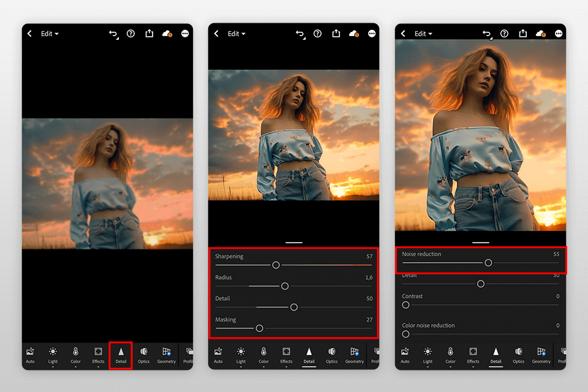
Task: Open help icon in middle phone
Action: (317, 34)
